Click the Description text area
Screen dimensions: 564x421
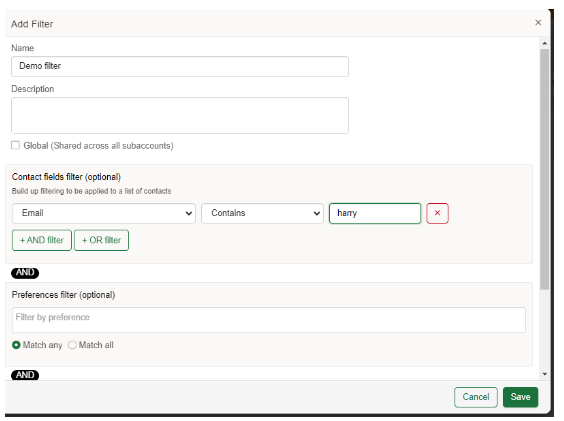[x=179, y=116]
